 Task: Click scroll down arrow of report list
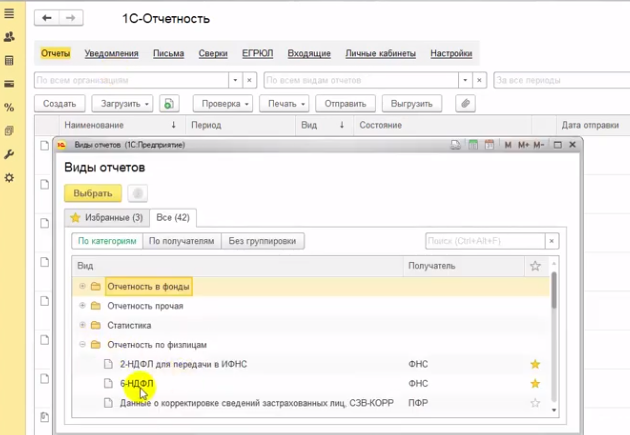[x=554, y=410]
